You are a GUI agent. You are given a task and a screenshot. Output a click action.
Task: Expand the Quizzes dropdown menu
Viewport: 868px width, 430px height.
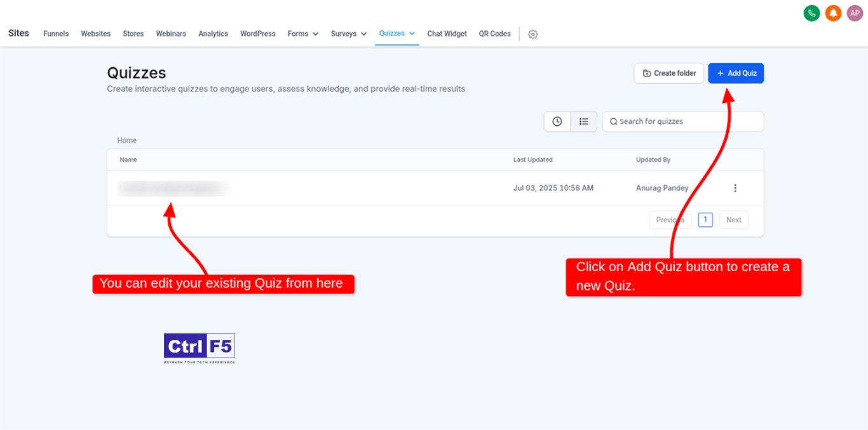point(397,33)
